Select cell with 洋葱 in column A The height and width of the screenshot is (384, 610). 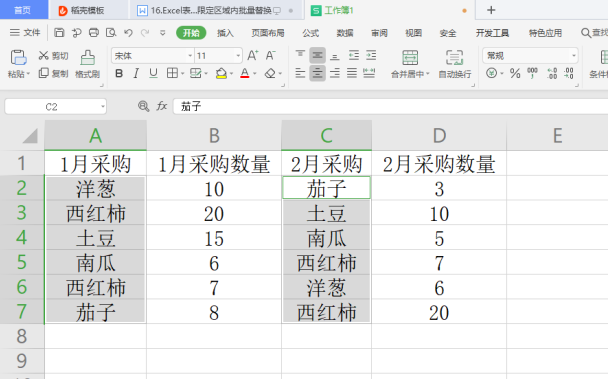click(x=96, y=188)
